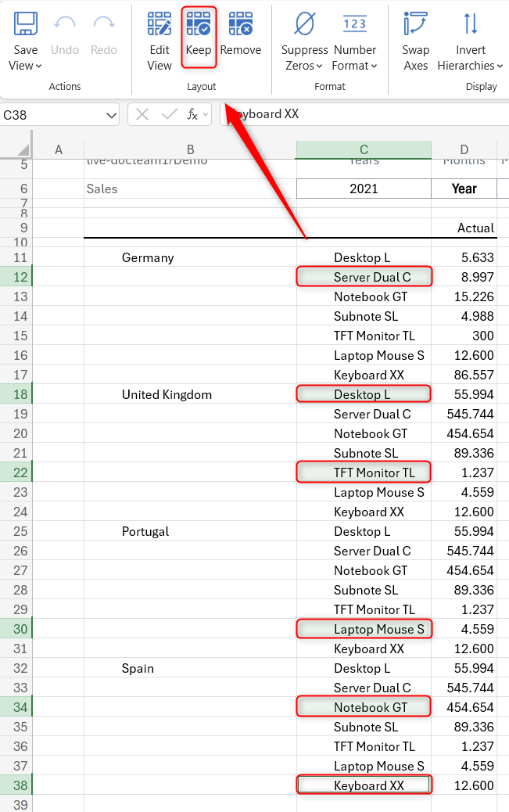This screenshot has height=812, width=509.
Task: Open the Edit View tool
Action: click(x=159, y=35)
